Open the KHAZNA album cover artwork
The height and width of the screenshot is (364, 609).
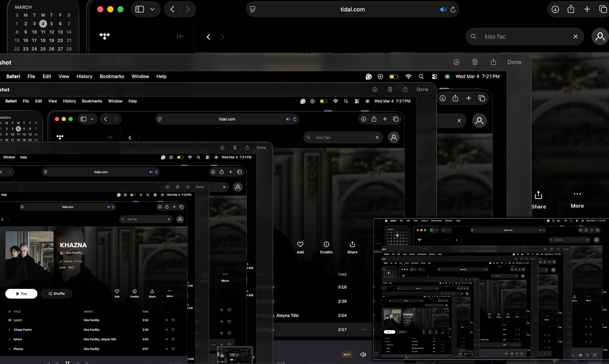(x=29, y=255)
